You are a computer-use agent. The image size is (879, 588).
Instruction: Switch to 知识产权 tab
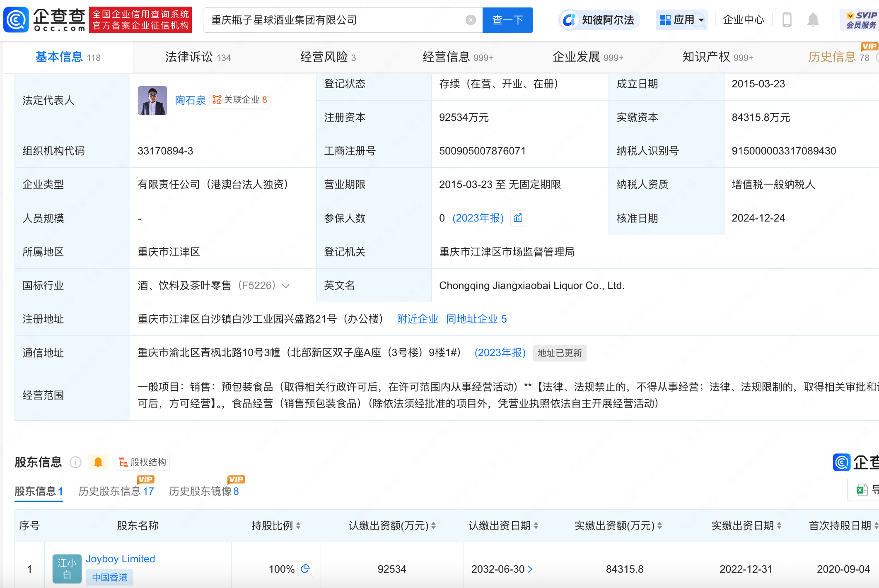click(x=718, y=57)
